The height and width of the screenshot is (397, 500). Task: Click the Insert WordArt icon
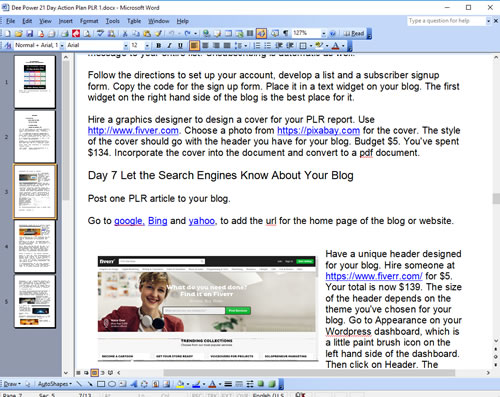tap(134, 384)
